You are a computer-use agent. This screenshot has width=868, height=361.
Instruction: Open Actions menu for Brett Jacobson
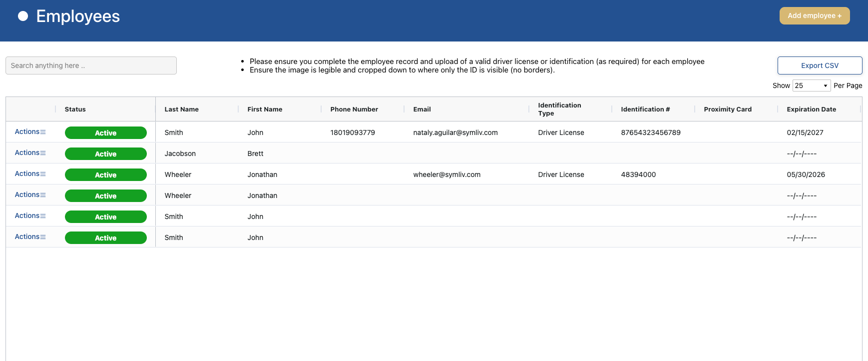pyautogui.click(x=30, y=153)
